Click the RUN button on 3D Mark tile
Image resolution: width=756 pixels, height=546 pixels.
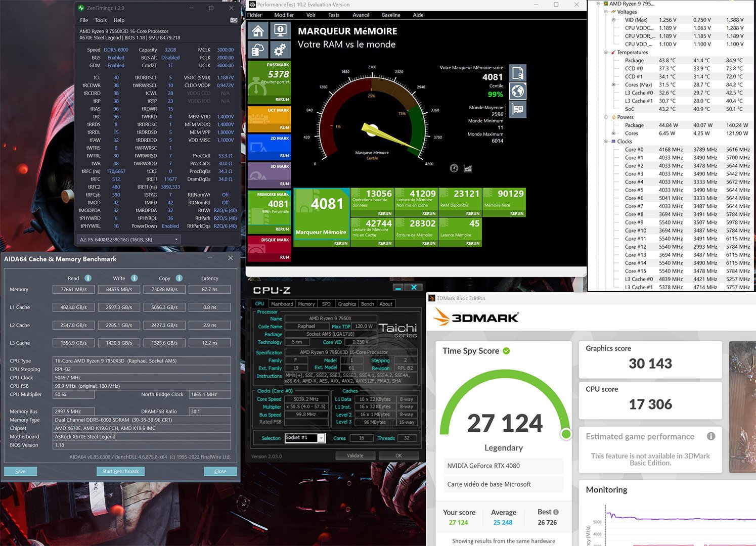[284, 184]
